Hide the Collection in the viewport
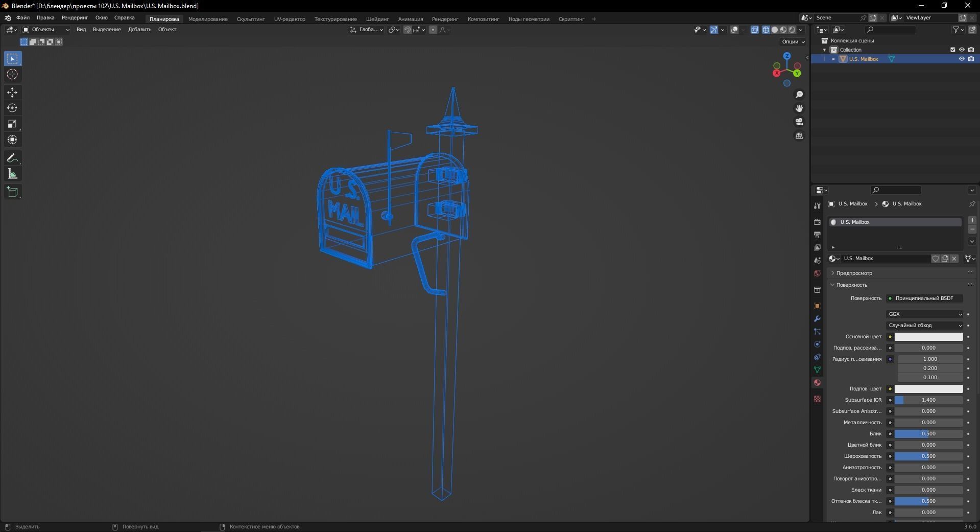Screen dimensions: 980x532 (x=962, y=50)
